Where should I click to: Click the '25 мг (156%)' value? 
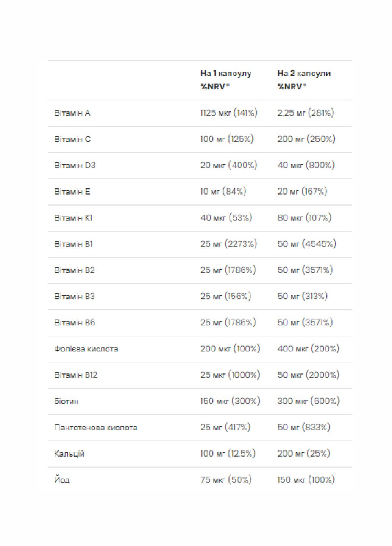(x=226, y=296)
